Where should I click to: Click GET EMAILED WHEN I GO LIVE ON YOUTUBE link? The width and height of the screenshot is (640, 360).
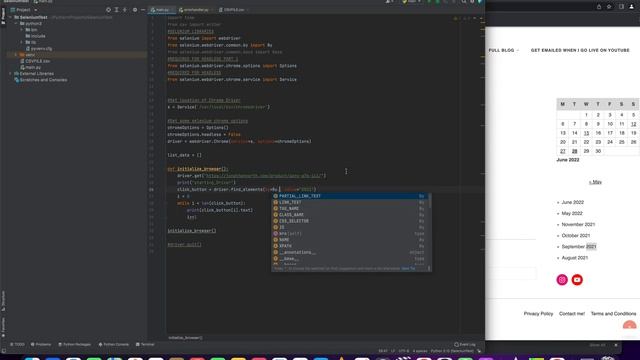pos(580,50)
